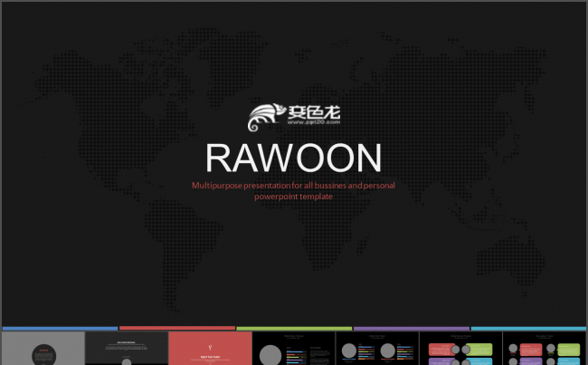Select the red color bar

click(177, 328)
